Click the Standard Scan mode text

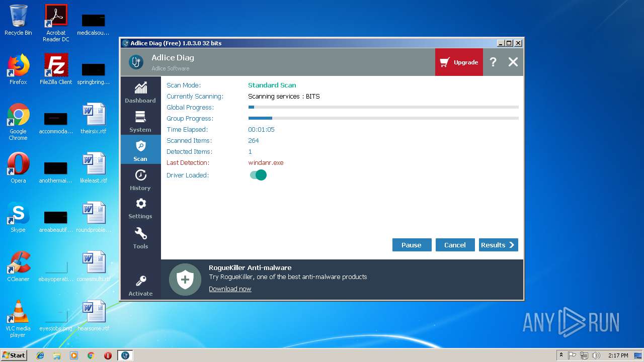(x=272, y=85)
